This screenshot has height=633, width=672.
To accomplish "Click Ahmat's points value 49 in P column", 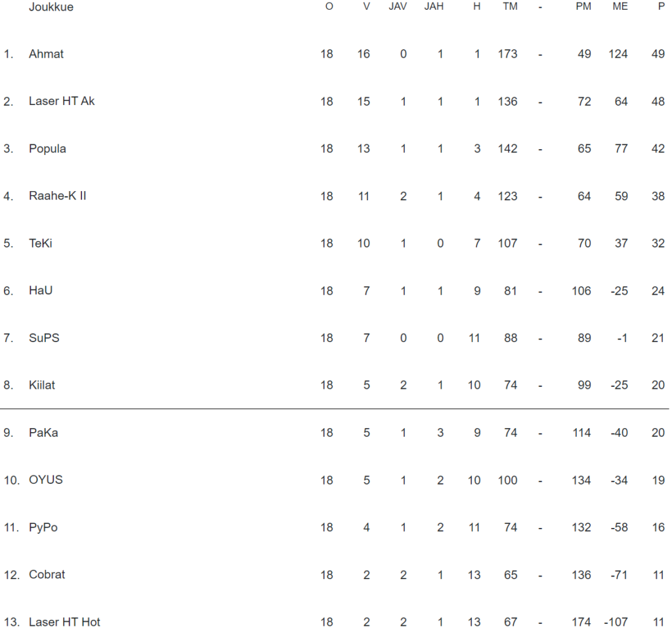I will 658,55.
